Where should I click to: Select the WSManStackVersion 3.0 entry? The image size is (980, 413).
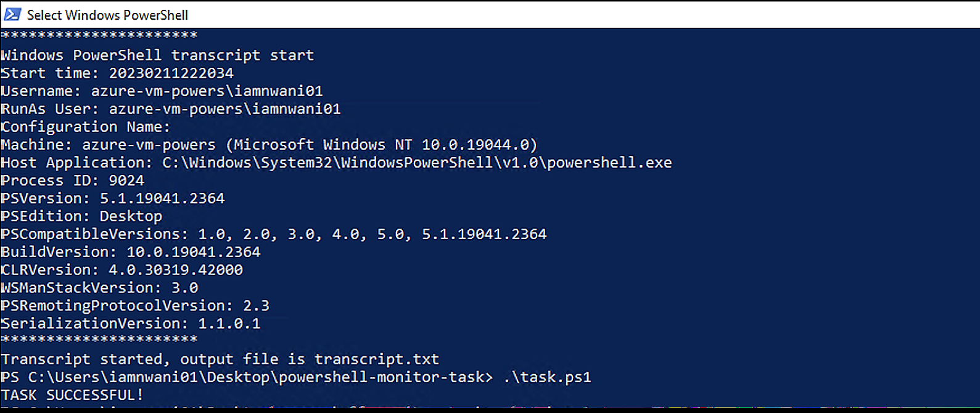point(99,287)
